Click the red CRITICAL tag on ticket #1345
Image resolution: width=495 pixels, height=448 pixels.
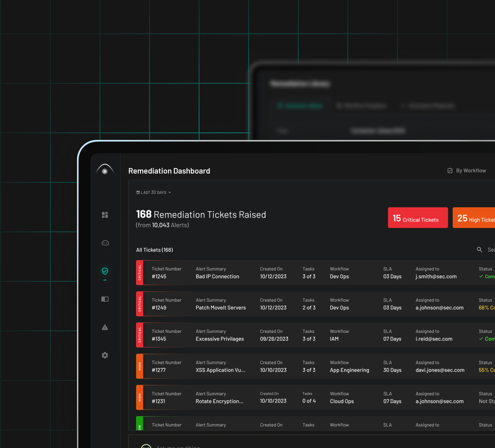pyautogui.click(x=139, y=335)
